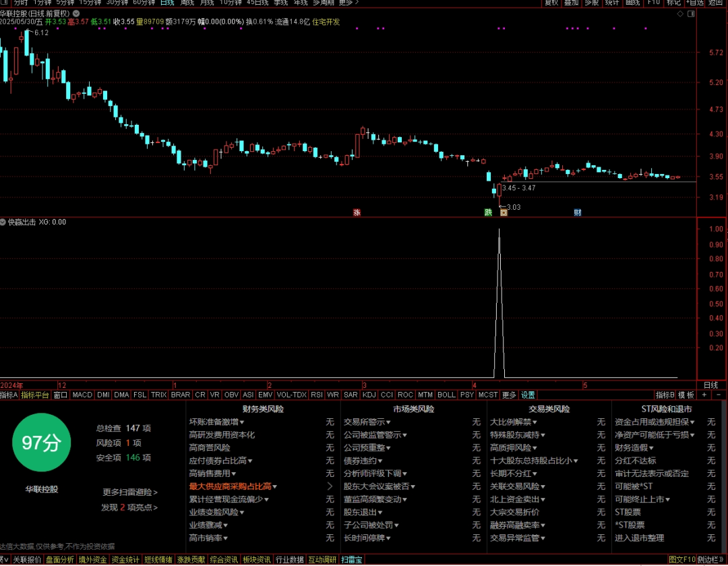Select the RSI indicator tab
This screenshot has width=728, height=566.
317,395
